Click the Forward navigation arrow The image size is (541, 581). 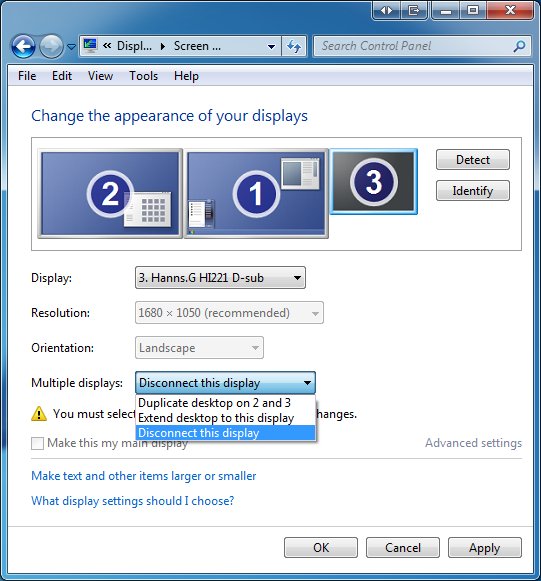[51, 46]
